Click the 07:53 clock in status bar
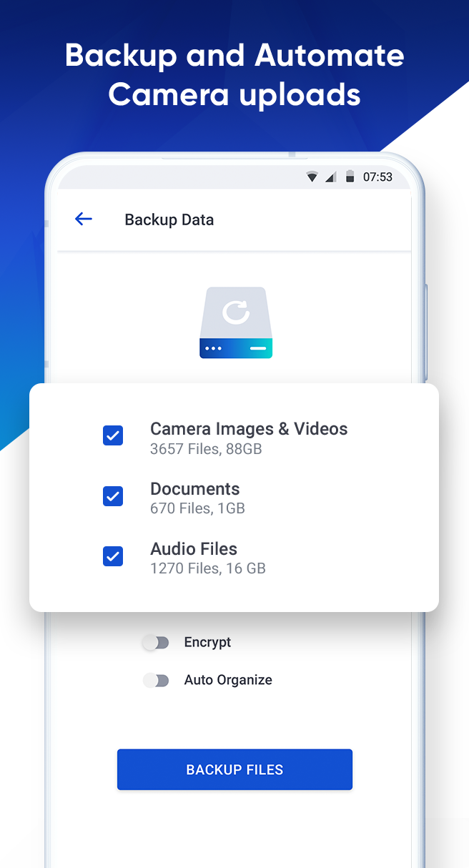This screenshot has width=469, height=868. click(377, 177)
